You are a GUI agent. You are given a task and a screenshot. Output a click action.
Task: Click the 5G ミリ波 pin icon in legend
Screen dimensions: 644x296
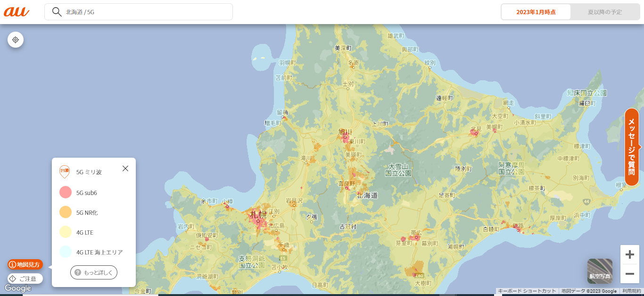(64, 171)
